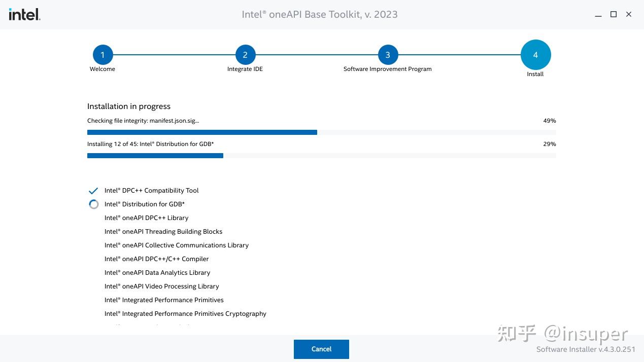Cancel the installation

click(321, 349)
